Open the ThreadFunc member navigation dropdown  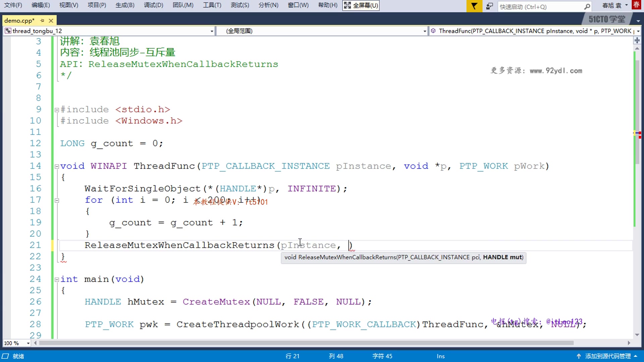pyautogui.click(x=638, y=31)
